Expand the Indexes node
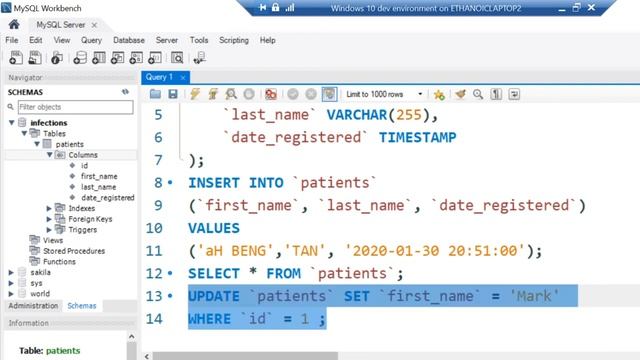Screen dimensions: 640x360 click(x=49, y=208)
